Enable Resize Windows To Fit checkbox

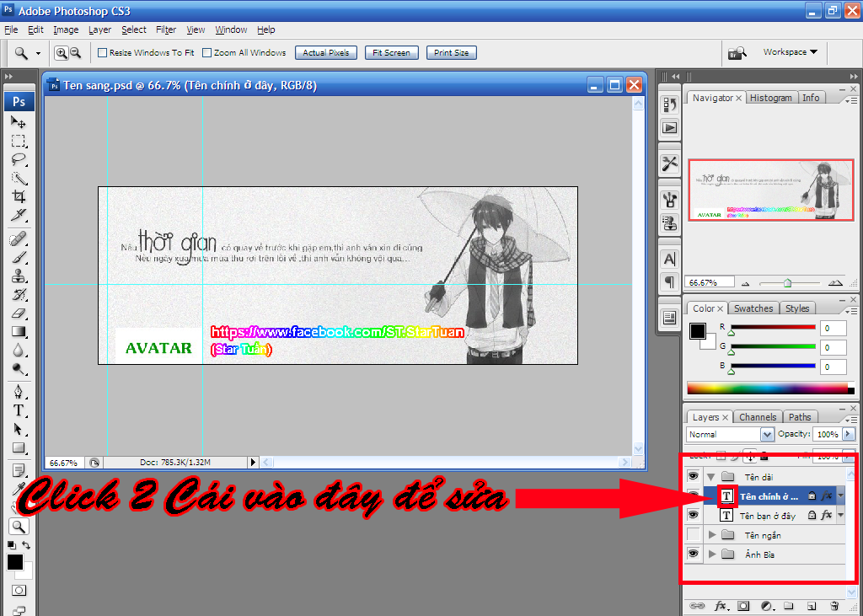pyautogui.click(x=102, y=53)
